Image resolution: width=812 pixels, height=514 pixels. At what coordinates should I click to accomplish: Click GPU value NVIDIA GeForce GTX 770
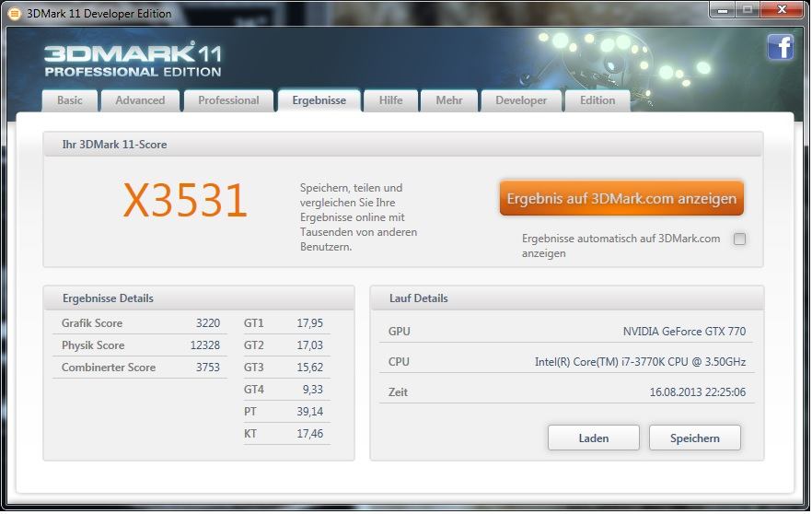point(684,332)
